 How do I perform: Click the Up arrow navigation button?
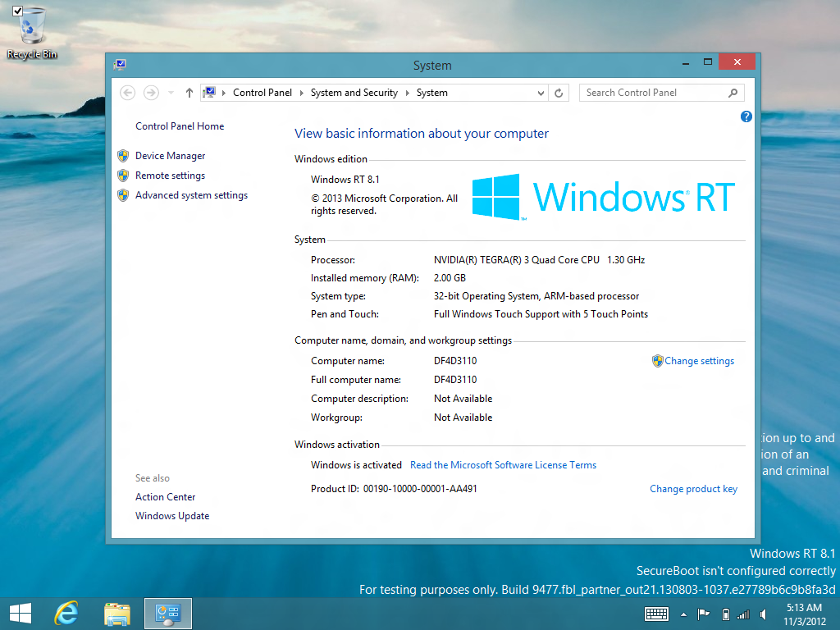(x=189, y=93)
